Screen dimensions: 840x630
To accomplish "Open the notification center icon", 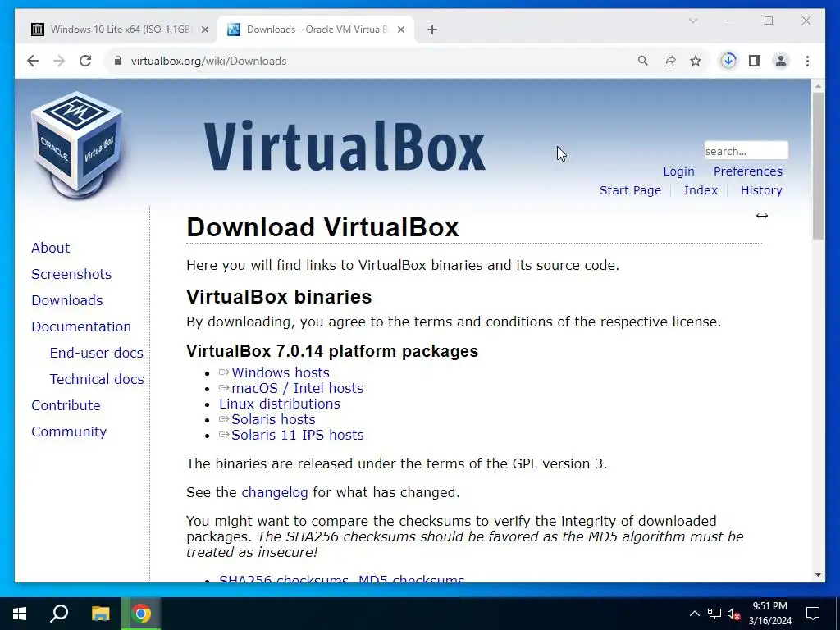I will [x=813, y=614].
